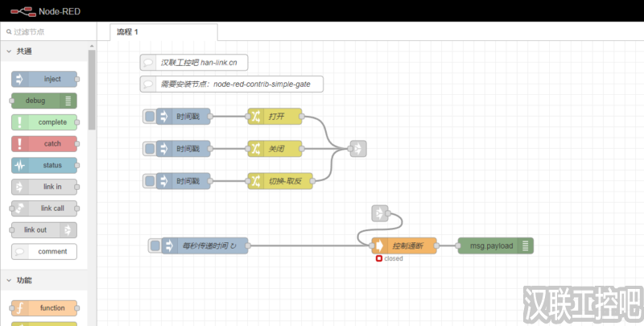
Task: Click the 过滤节点 search field
Action: (48, 32)
